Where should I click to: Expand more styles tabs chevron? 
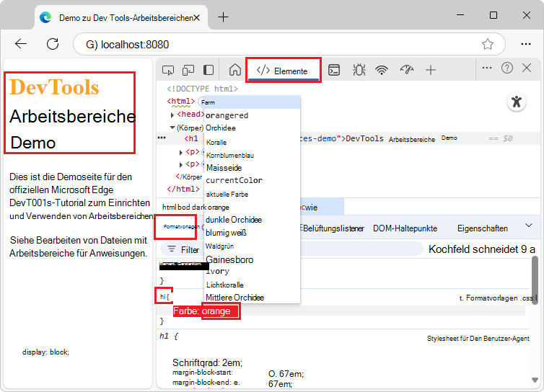(x=529, y=226)
